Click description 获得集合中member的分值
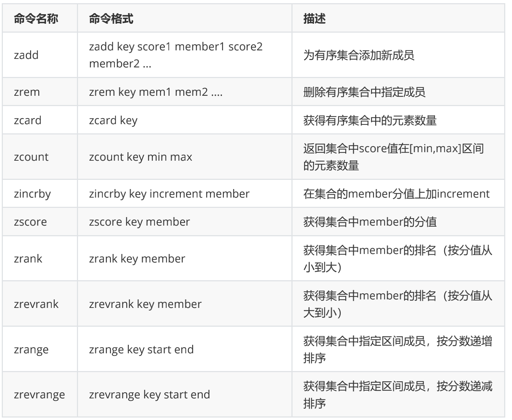The image size is (512, 420). click(x=370, y=222)
